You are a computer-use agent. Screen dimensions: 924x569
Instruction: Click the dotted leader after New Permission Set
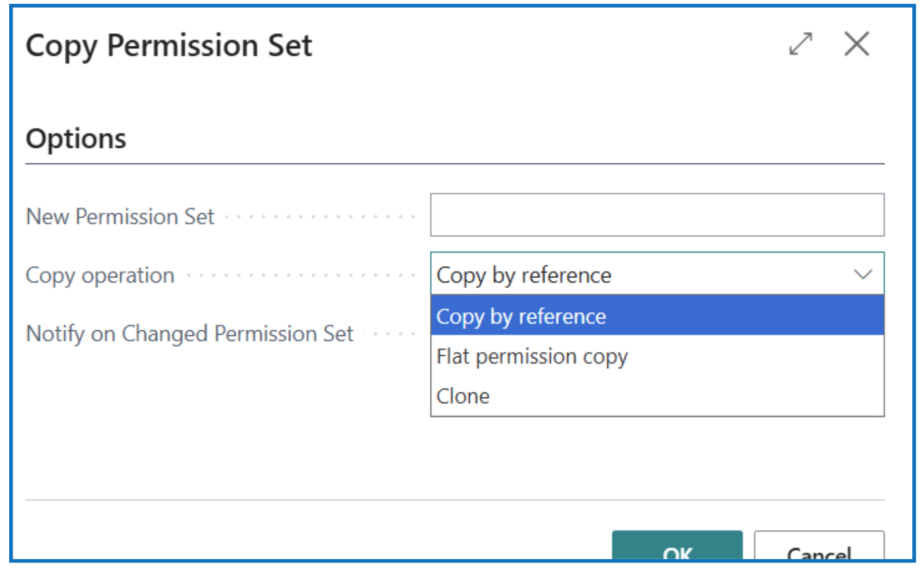coord(321,216)
